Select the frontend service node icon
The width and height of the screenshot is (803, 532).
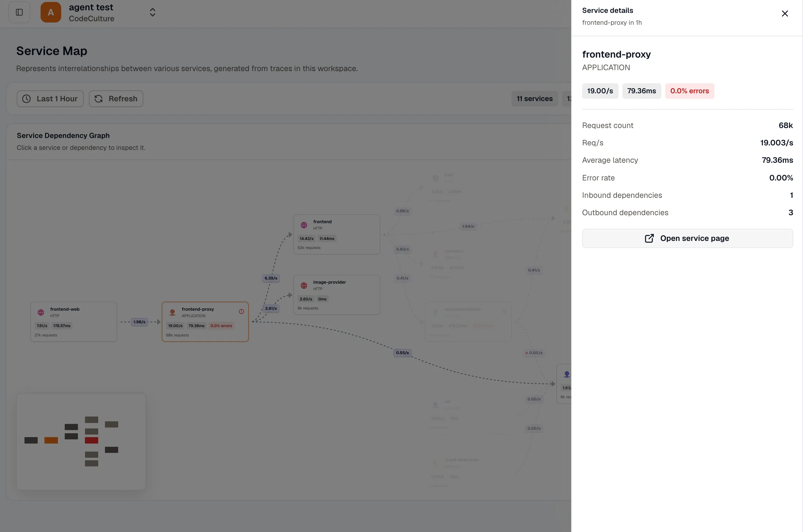click(x=304, y=225)
